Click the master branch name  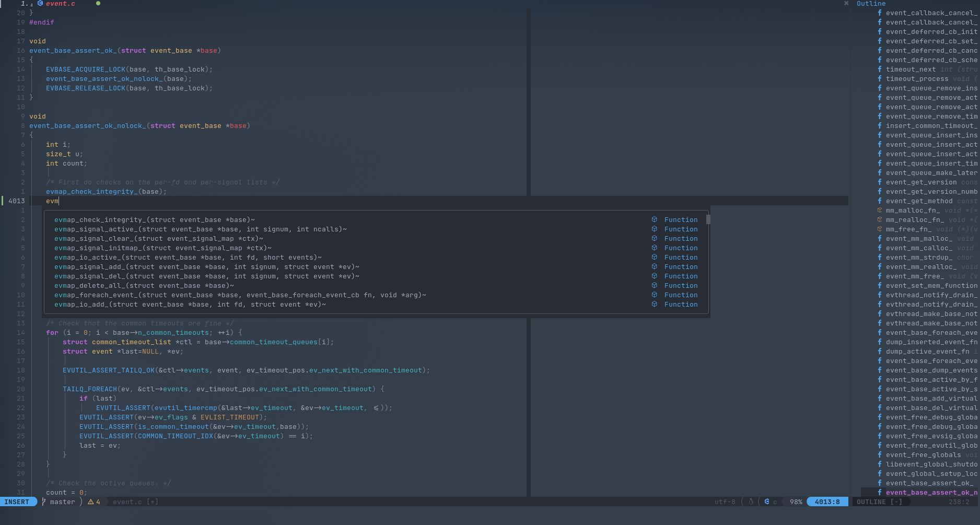[63, 502]
